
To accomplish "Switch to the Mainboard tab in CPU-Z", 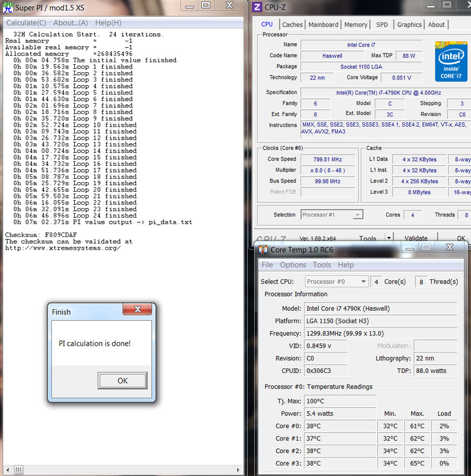I will pos(323,25).
